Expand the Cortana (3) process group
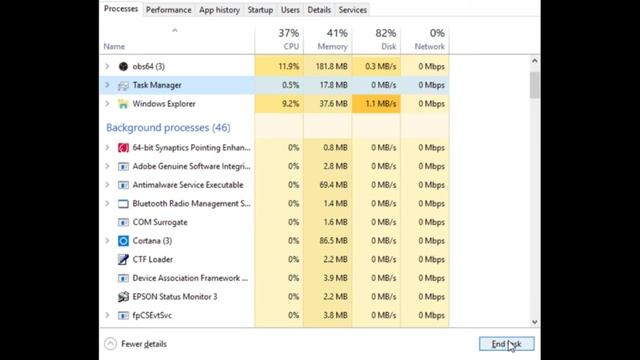Viewport: 640px width, 360px height. click(107, 241)
